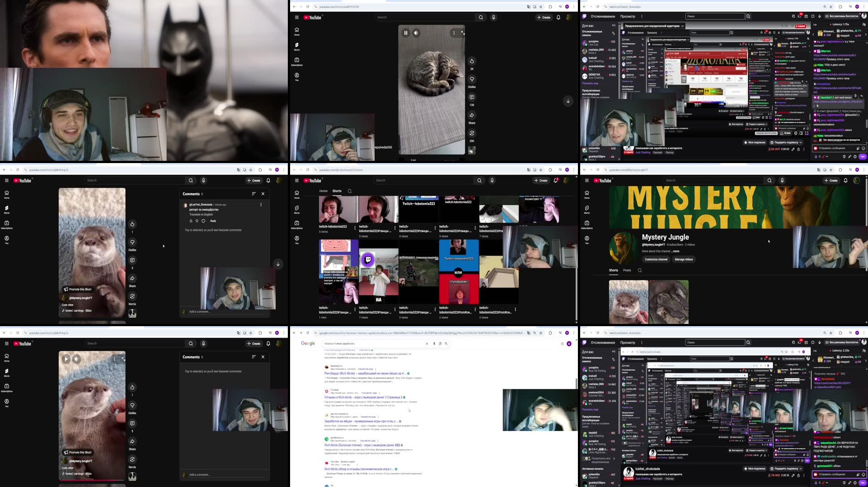This screenshot has height=487, width=868.
Task: Click Google's microphone icon in the search bar
Action: tap(434, 343)
